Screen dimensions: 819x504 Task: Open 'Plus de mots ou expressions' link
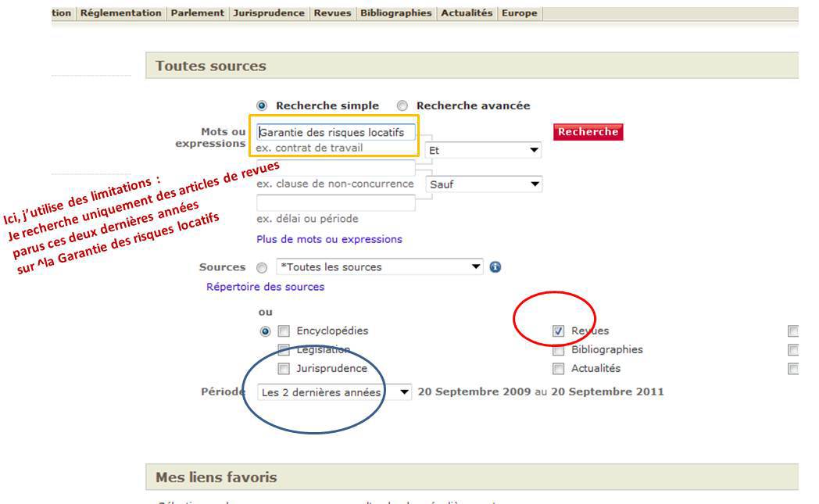pos(329,239)
